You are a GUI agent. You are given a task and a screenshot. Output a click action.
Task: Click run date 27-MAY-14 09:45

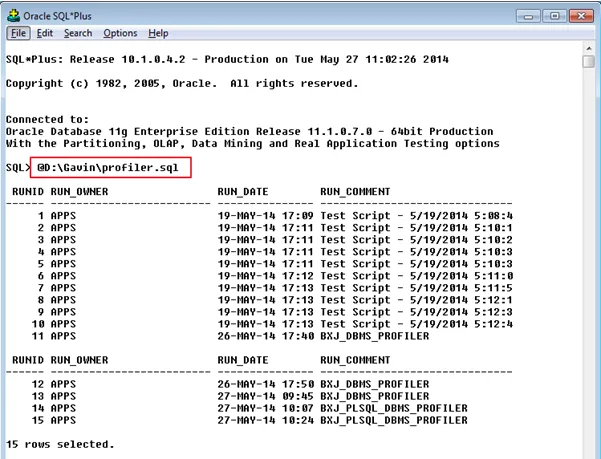tap(265, 396)
